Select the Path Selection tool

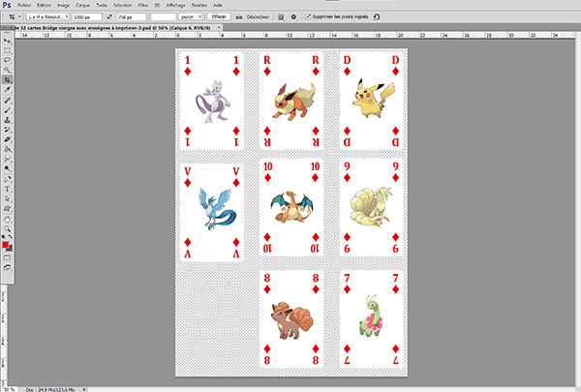tap(7, 199)
